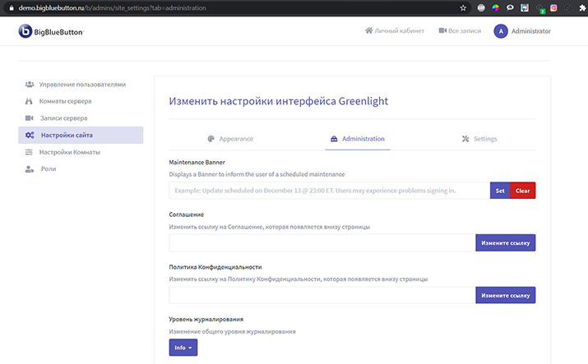Open Записи сервера in sidebar
The width and height of the screenshot is (588, 364).
[81, 118]
